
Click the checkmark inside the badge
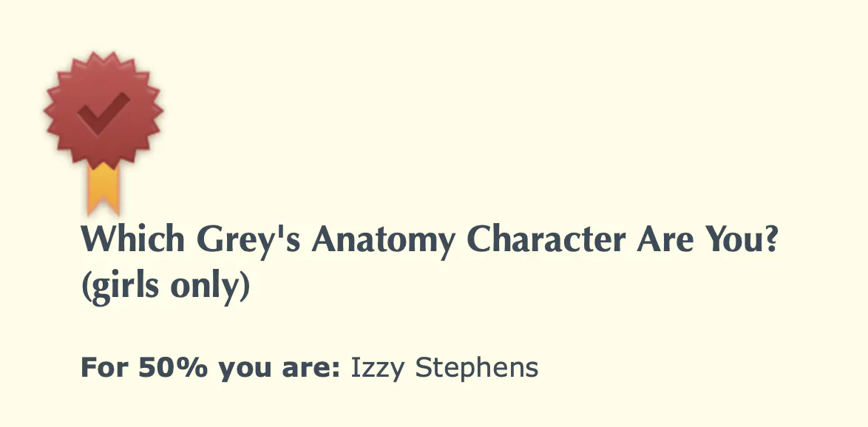(104, 113)
